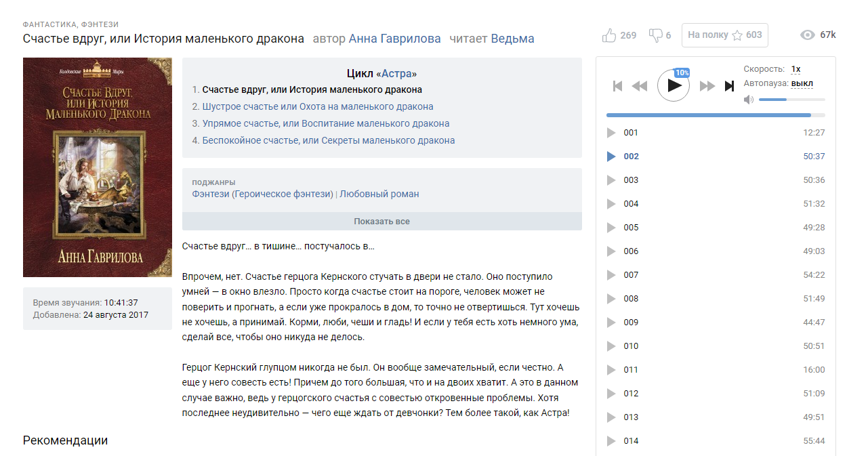Screen dimensions: 868x456
Task: Skip to previous track icon
Action: (617, 86)
